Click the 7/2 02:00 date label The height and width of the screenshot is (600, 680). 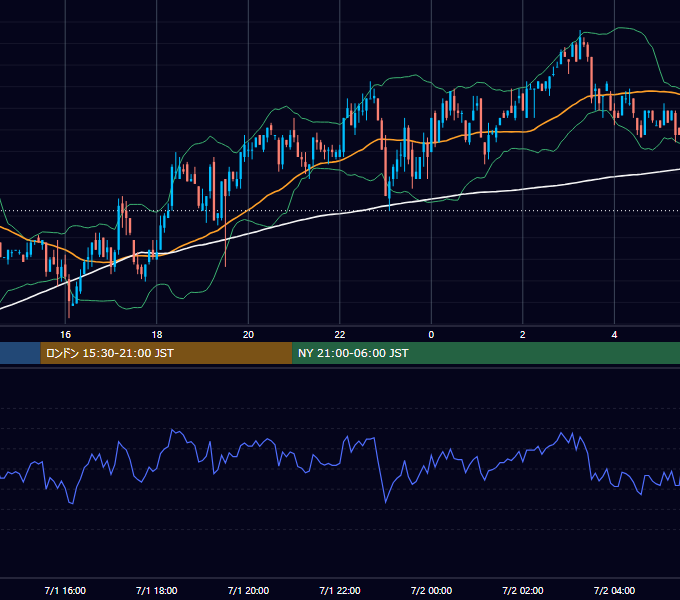pos(523,590)
